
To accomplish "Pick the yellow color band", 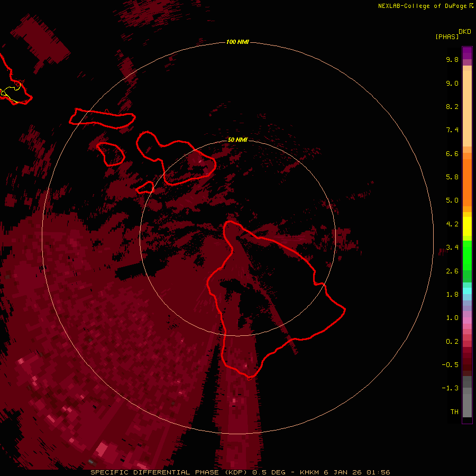I will coord(467,226).
